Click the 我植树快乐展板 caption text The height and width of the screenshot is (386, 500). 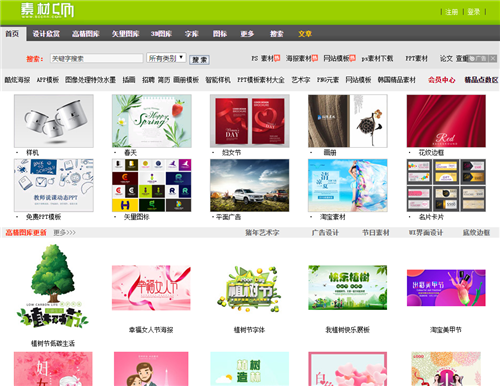pyautogui.click(x=348, y=330)
